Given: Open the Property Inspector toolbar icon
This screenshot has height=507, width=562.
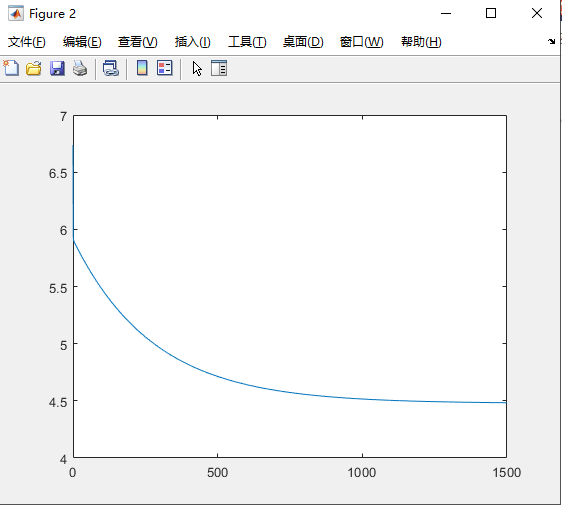Looking at the screenshot, I should [219, 68].
